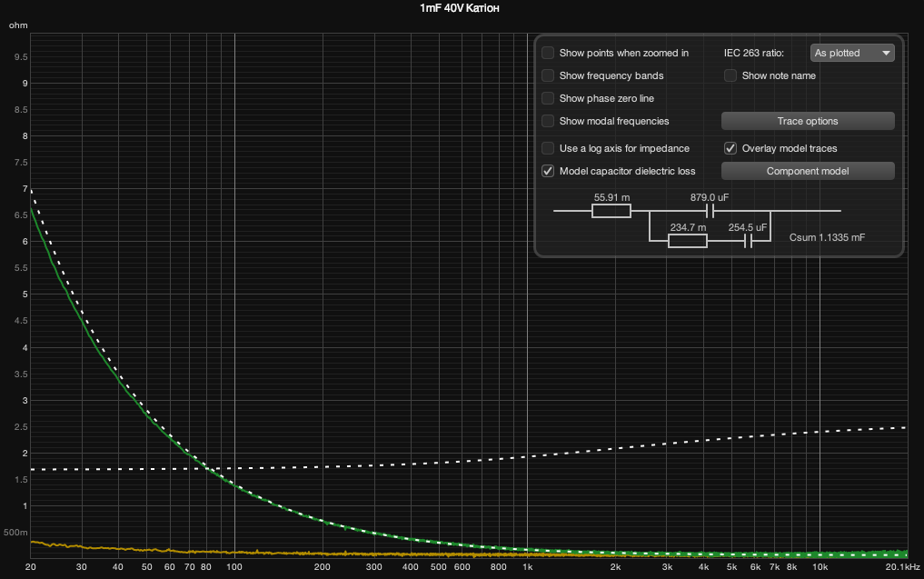Image resolution: width=924 pixels, height=579 pixels.
Task: Click the 10k frequency axis label
Action: (x=820, y=567)
